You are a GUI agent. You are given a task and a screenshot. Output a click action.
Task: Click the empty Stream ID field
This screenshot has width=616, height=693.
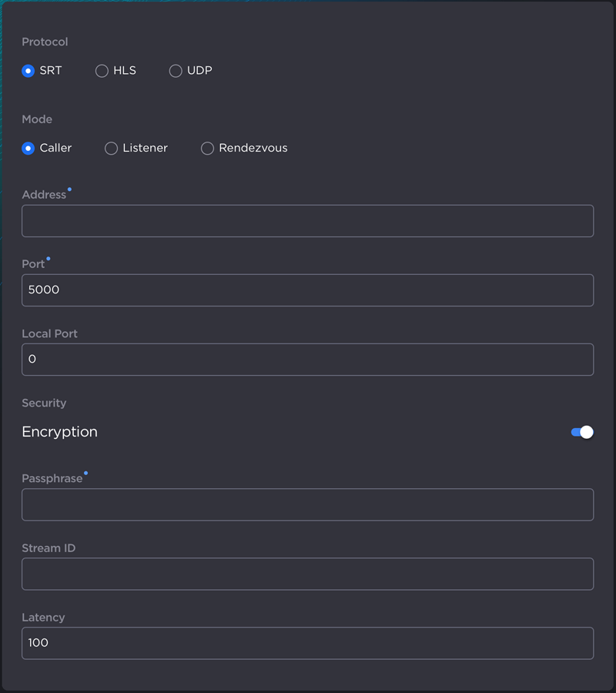click(x=308, y=574)
